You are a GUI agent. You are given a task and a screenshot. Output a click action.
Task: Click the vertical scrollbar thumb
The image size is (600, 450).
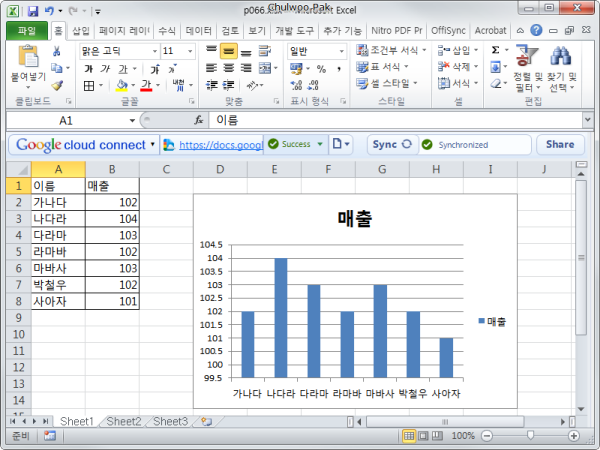(x=581, y=258)
